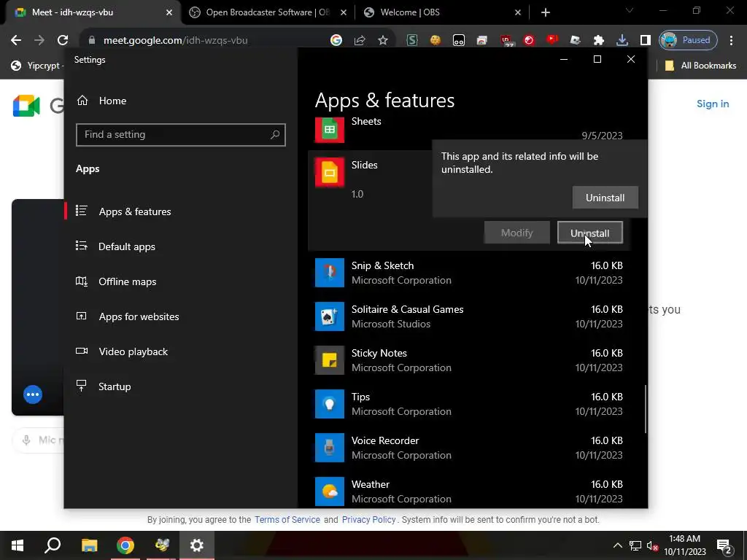This screenshot has height=560, width=747.
Task: Click Sign in on Meet page
Action: click(x=713, y=104)
